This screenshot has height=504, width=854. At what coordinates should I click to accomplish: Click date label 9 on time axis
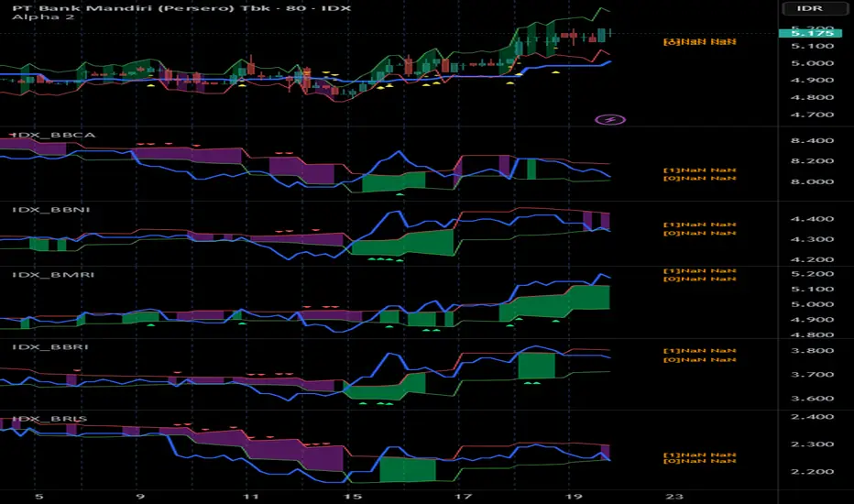140,497
